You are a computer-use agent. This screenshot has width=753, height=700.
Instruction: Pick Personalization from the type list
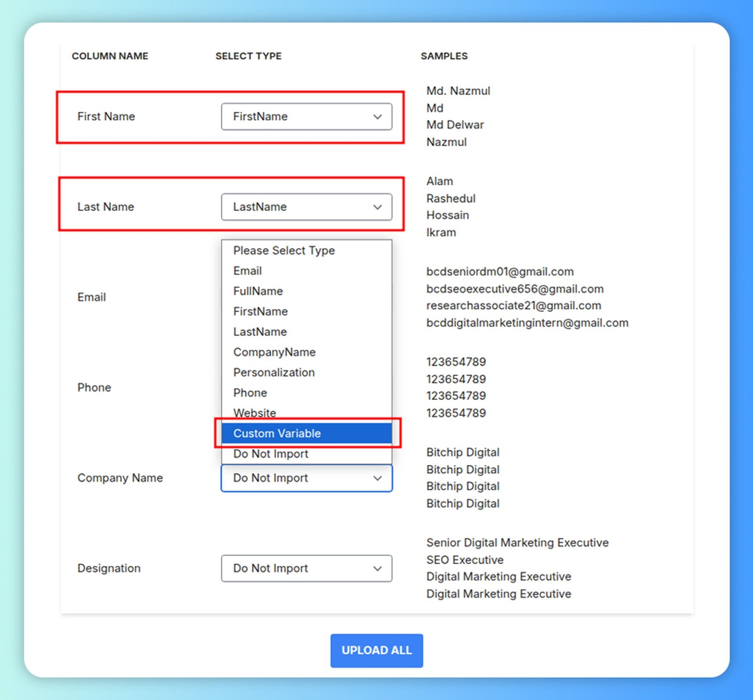(274, 373)
